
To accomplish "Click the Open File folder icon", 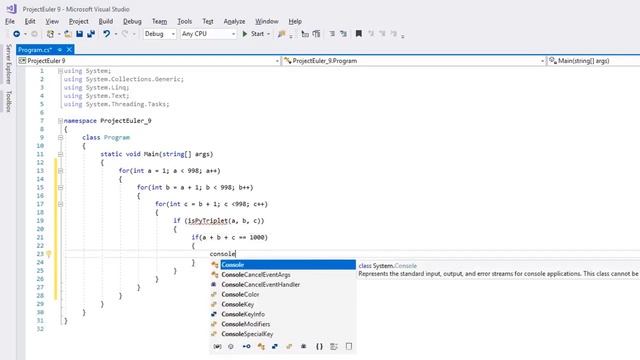I will coord(68,34).
